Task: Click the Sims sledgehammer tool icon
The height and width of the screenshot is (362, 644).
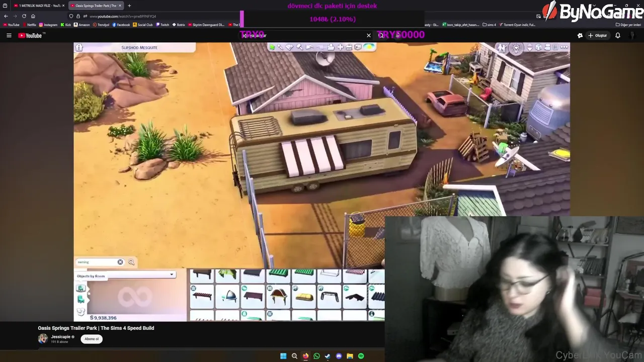Action: coord(300,47)
